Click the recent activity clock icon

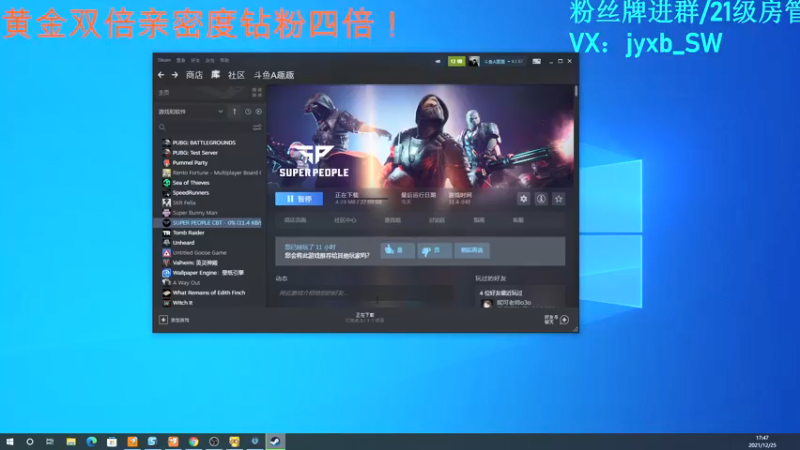[x=248, y=112]
